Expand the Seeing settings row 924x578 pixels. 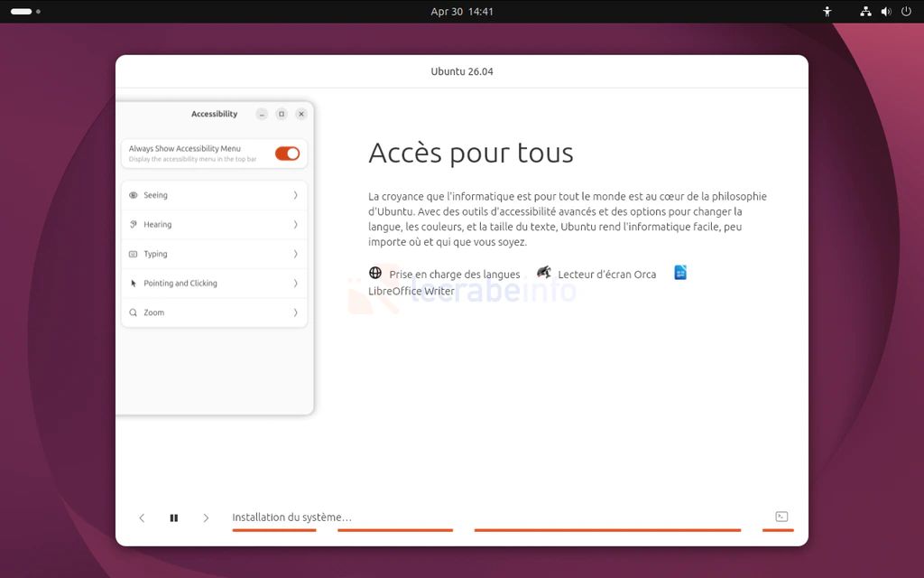coord(214,195)
